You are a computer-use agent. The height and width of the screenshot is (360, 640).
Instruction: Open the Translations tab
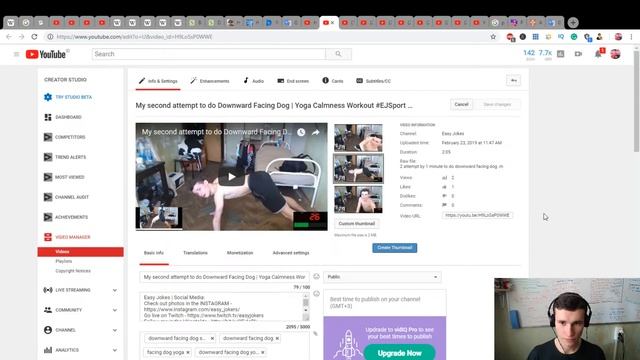pos(196,253)
